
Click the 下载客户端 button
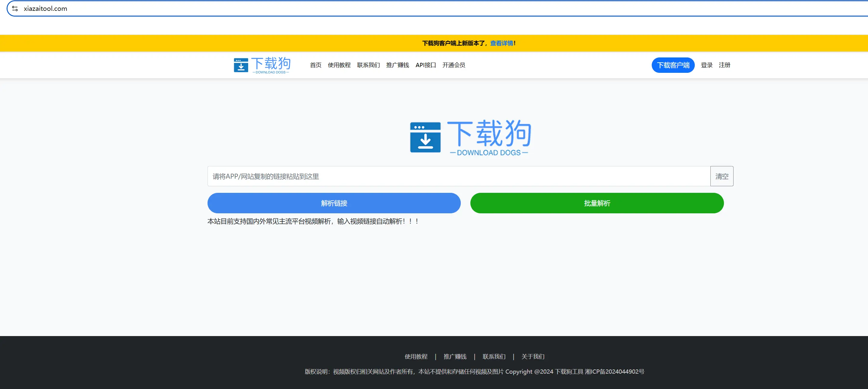(x=673, y=65)
